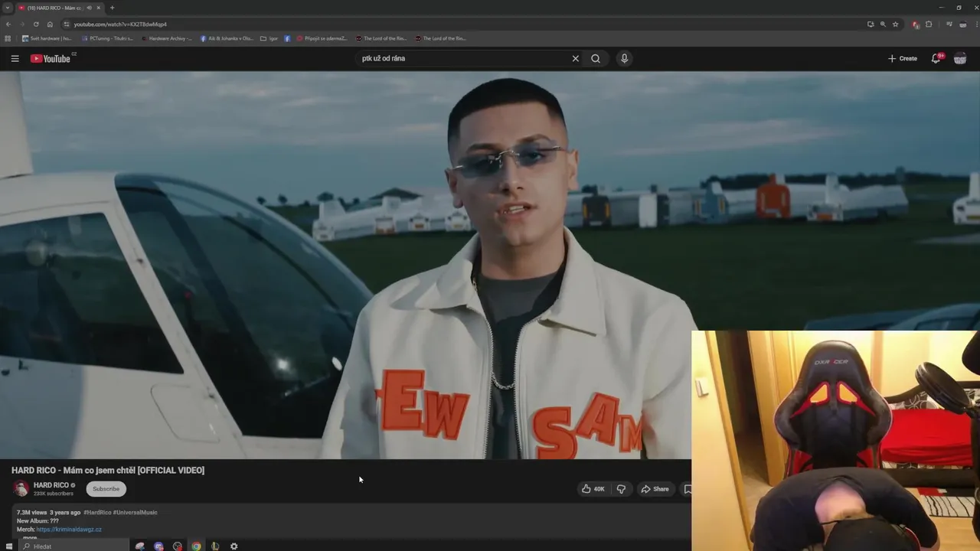
Task: Open Alik & Johanka Facebook bookmark
Action: [x=227, y=38]
